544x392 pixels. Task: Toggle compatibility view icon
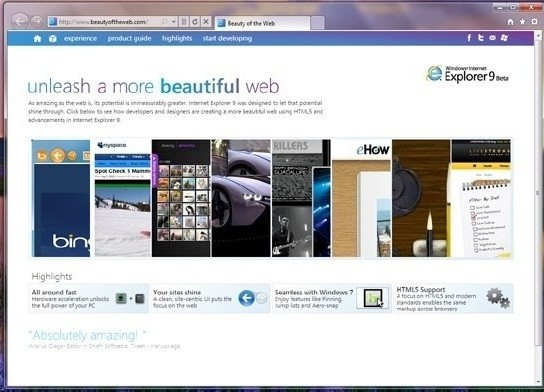pyautogui.click(x=184, y=22)
